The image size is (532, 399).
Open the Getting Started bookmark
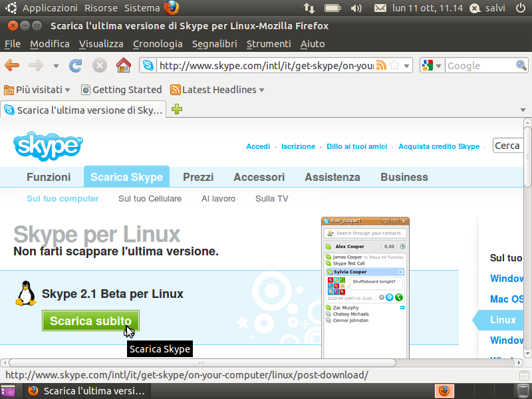point(122,90)
